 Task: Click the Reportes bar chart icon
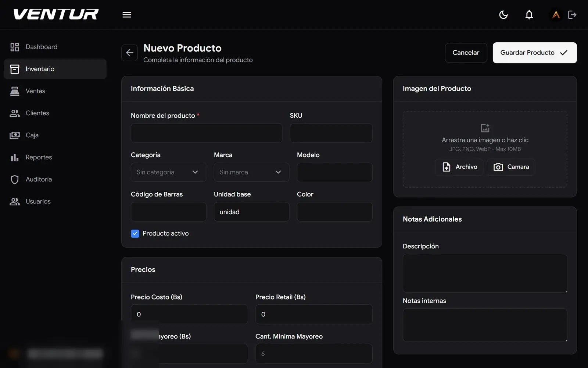click(15, 158)
